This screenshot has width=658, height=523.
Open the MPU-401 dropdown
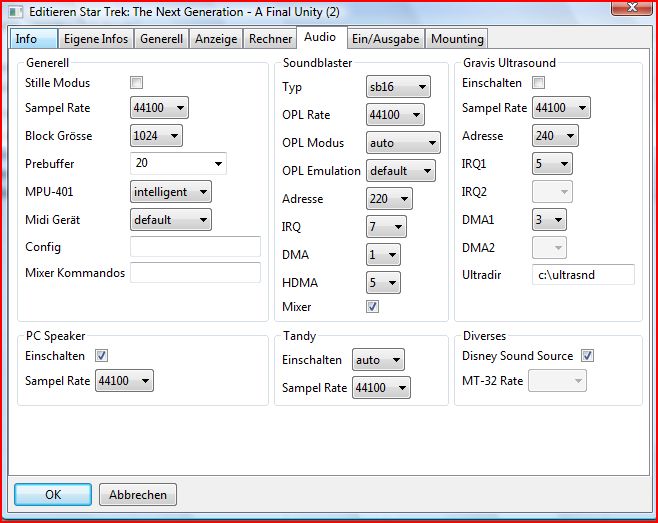(171, 191)
